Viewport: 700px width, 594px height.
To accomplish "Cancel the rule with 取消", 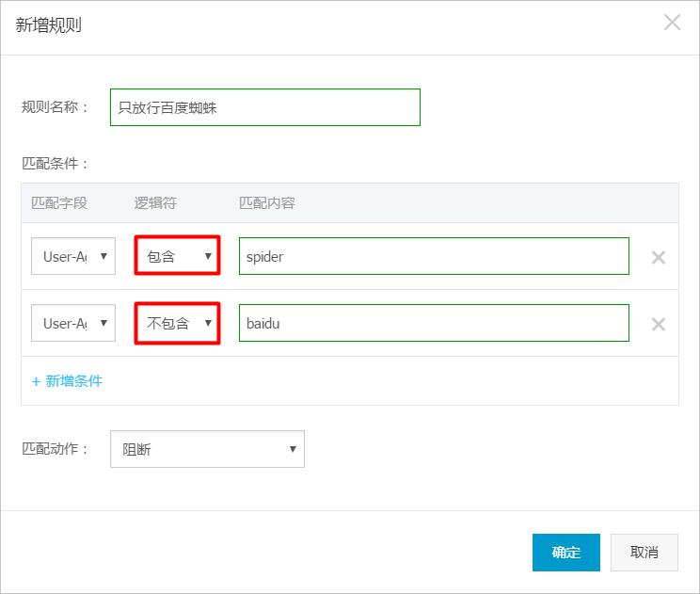I will pos(644,553).
